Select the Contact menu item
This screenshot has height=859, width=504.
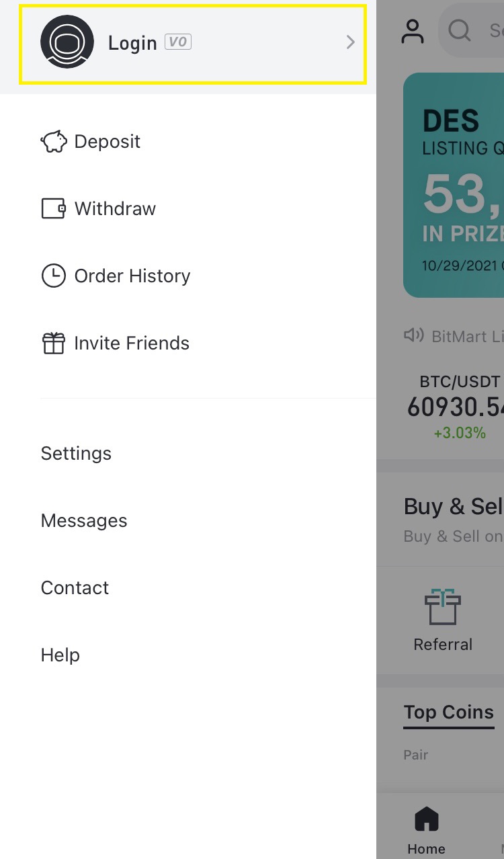click(x=75, y=587)
